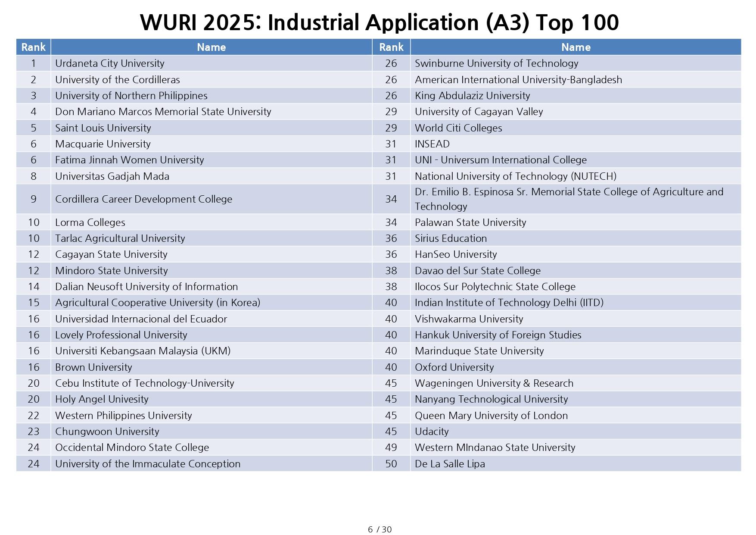Click UNI - Universum International College
Screen dimensions: 756x535
(501, 160)
